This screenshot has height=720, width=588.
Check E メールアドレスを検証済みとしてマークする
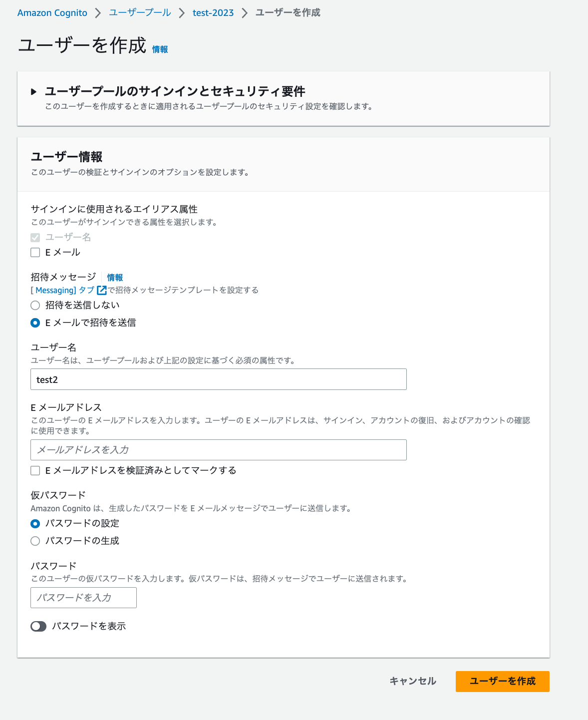pos(35,470)
